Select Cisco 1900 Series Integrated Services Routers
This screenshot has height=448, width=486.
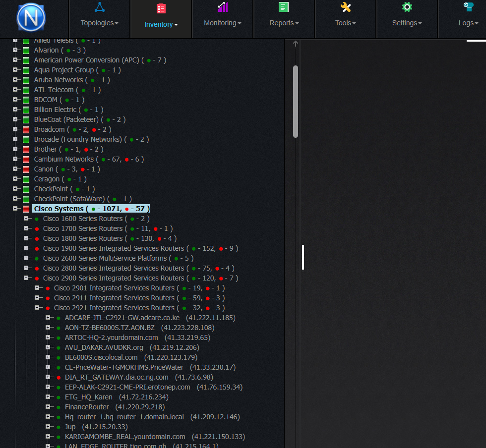click(140, 248)
